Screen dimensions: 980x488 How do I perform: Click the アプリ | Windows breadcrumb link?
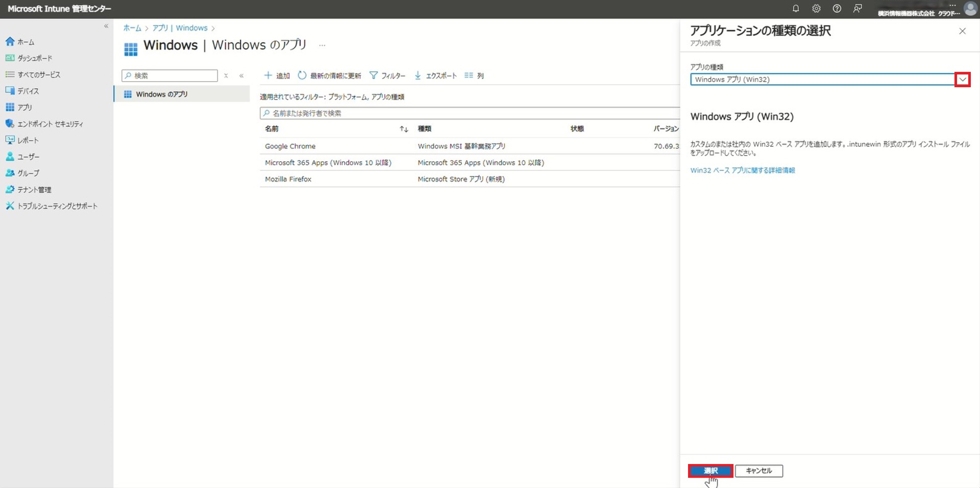180,28
